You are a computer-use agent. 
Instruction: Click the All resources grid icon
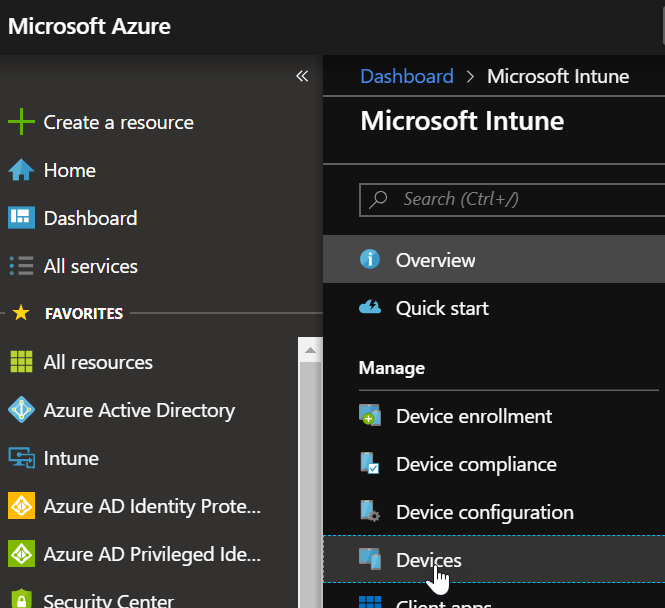coord(21,362)
